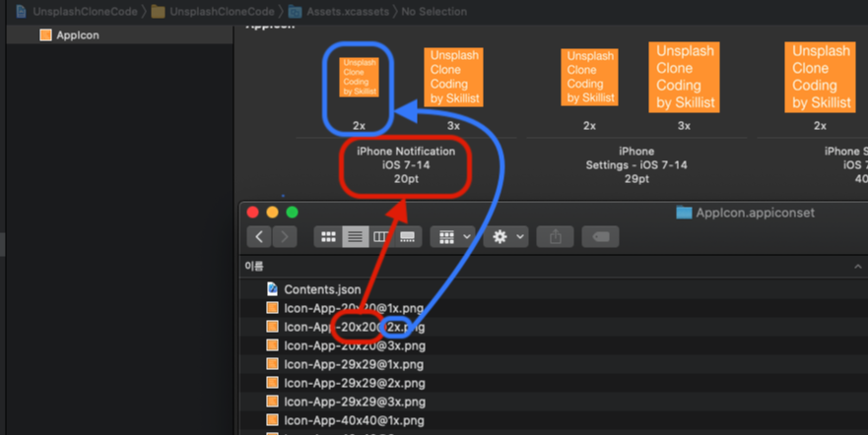This screenshot has width=868, height=435.
Task: Zoom the Finder window with green button
Action: click(293, 213)
